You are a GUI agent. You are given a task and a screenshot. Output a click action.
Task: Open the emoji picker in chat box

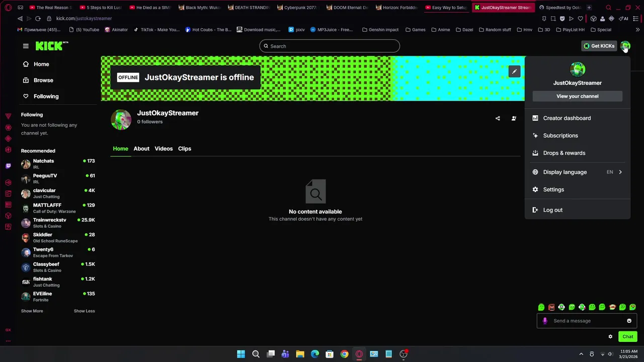(x=629, y=321)
